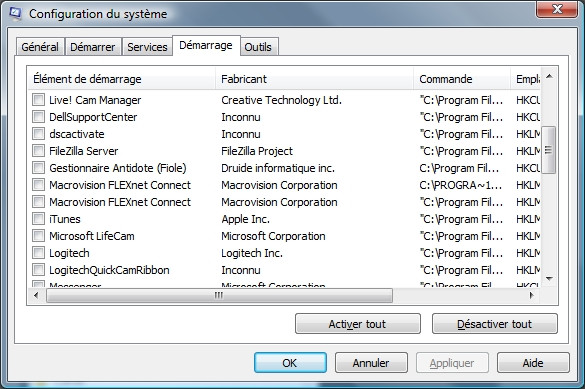
Task: Click the Microsoft Corporation text in LifeCam row
Action: point(273,236)
